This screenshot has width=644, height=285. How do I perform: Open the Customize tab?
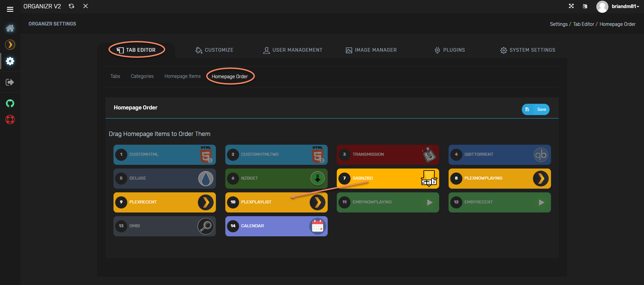[214, 50]
